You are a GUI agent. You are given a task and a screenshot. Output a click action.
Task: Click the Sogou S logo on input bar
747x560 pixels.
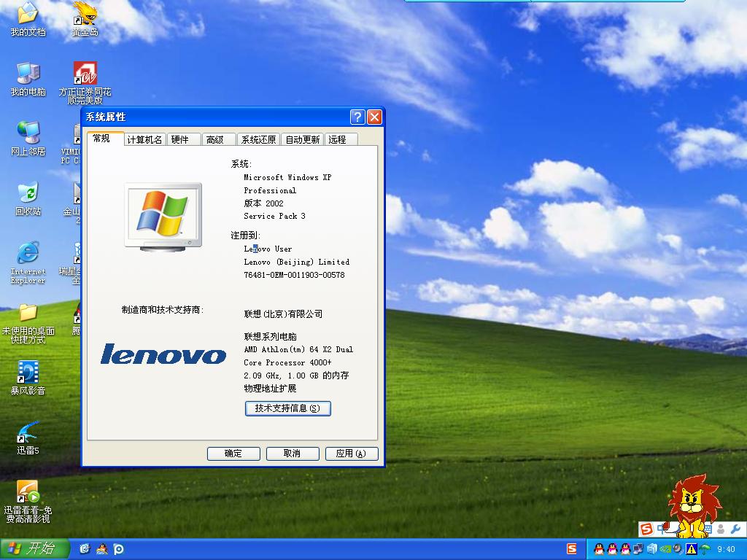tap(646, 529)
